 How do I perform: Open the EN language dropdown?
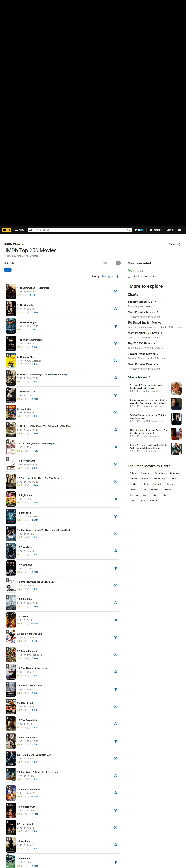[181, 230]
